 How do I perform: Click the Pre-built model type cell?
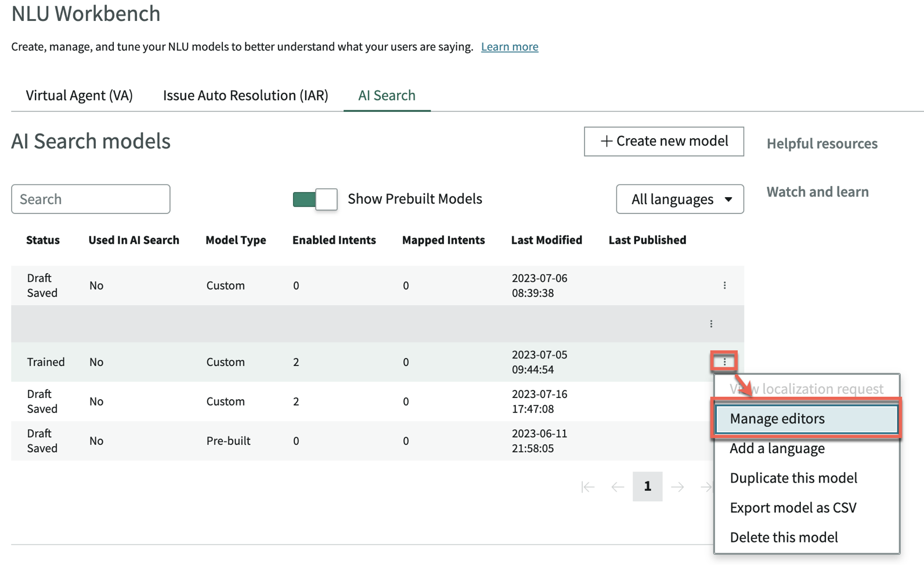pos(228,441)
